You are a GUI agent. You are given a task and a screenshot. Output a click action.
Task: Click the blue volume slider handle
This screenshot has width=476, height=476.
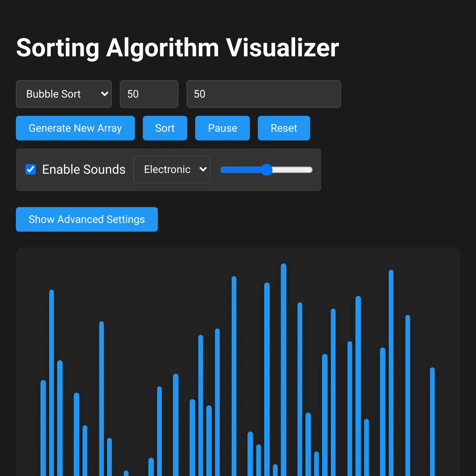click(x=266, y=170)
